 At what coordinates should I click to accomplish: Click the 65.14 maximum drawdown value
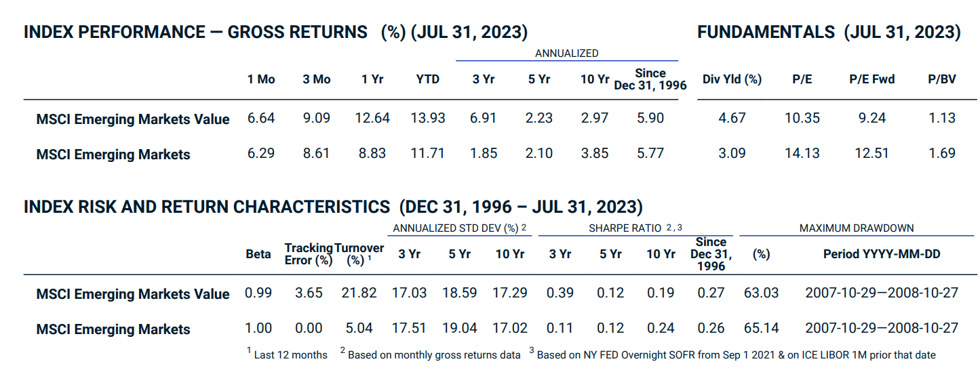point(761,329)
